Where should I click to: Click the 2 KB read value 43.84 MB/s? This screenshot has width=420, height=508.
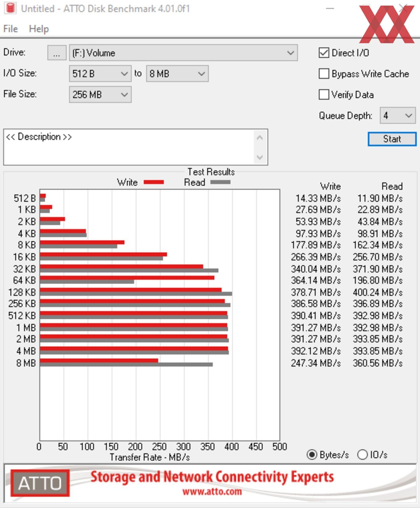coord(380,222)
